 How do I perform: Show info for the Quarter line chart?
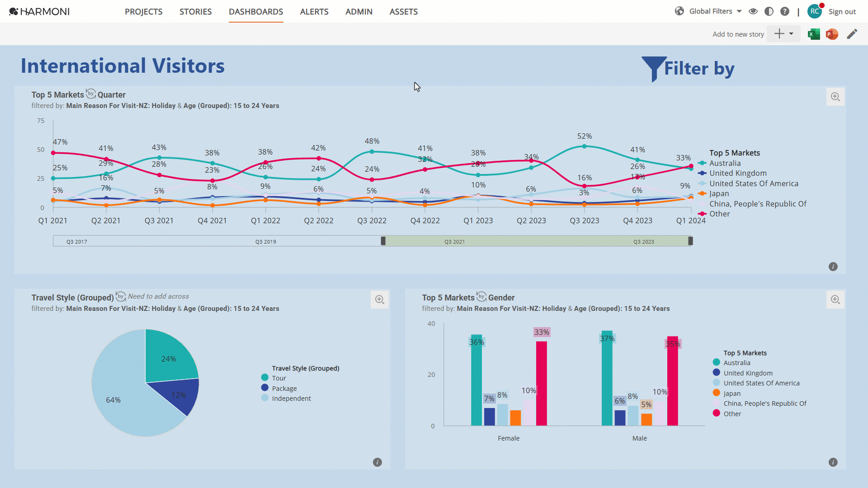833,267
